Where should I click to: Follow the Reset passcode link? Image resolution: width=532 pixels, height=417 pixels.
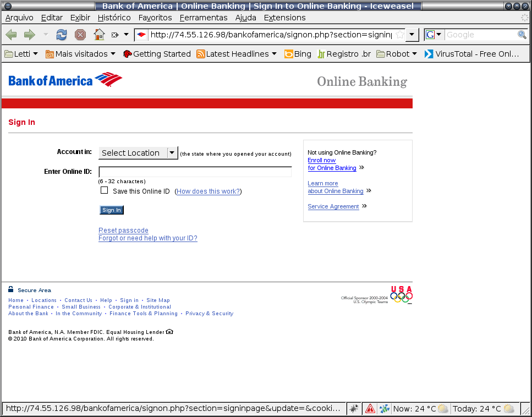click(123, 231)
